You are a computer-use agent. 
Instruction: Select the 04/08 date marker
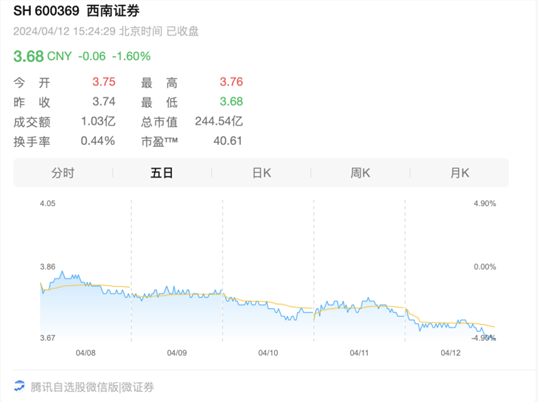point(85,353)
